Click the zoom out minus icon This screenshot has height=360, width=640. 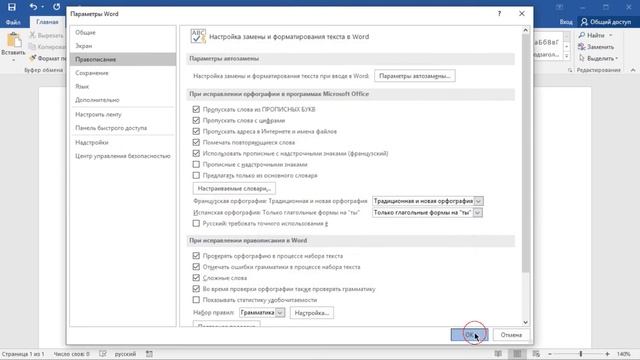click(x=550, y=354)
